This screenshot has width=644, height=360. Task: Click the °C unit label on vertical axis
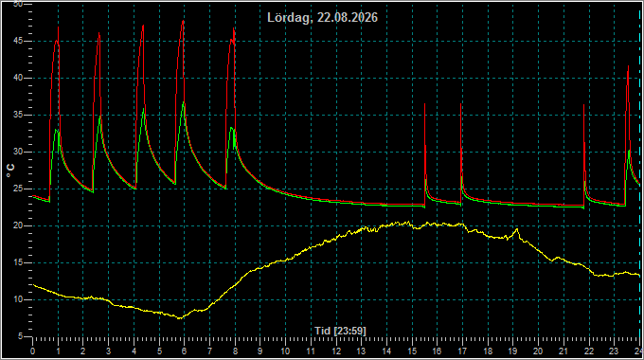click(10, 171)
